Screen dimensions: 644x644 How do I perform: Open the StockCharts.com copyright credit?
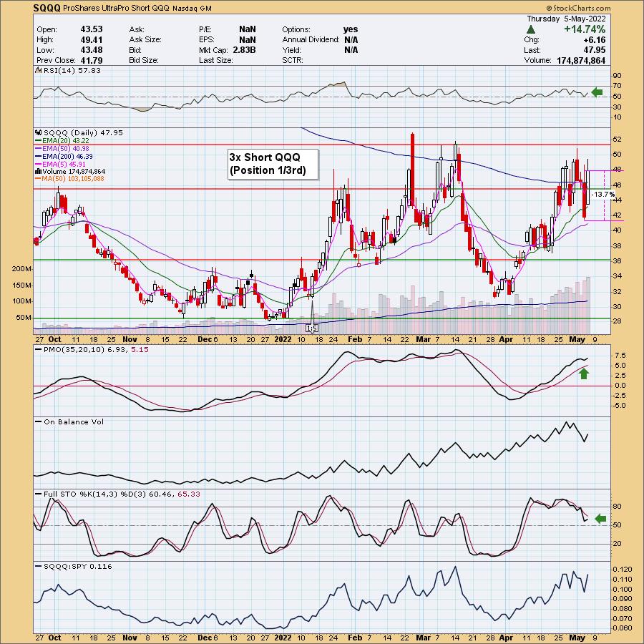578,8
